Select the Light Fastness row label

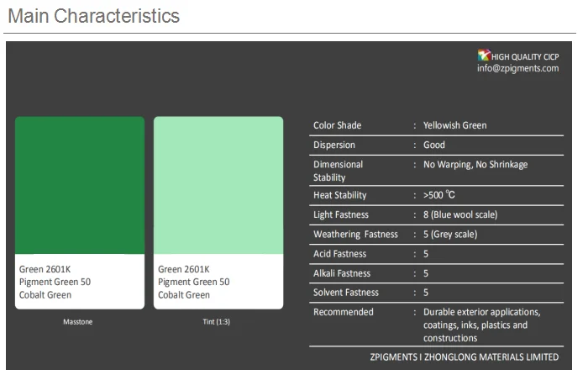(341, 214)
